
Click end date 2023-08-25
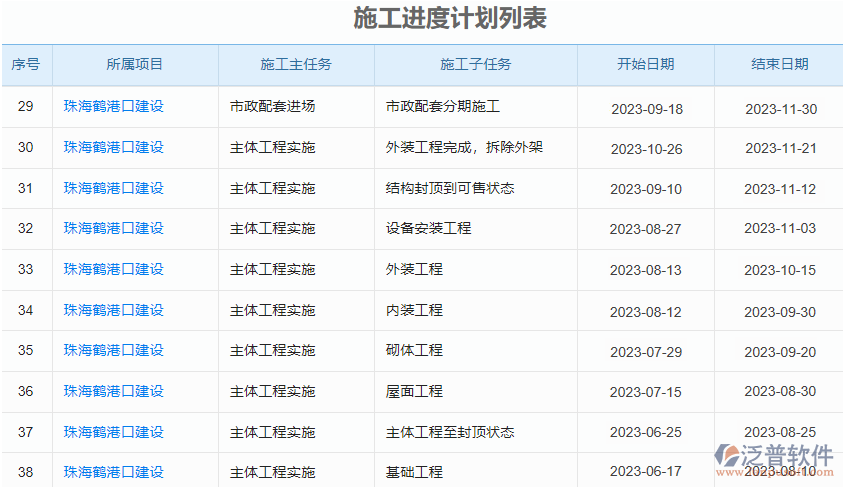(x=780, y=432)
